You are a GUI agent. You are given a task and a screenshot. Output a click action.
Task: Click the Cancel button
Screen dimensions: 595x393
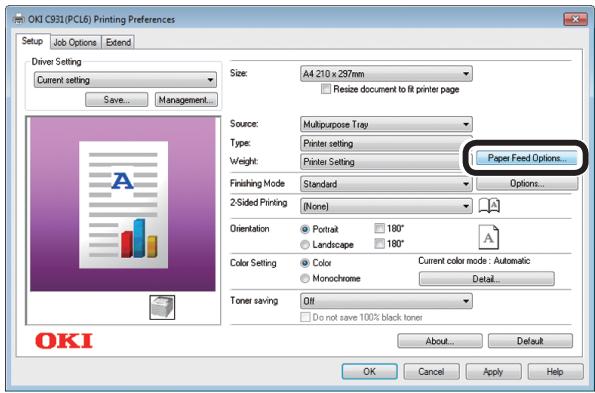coord(431,371)
